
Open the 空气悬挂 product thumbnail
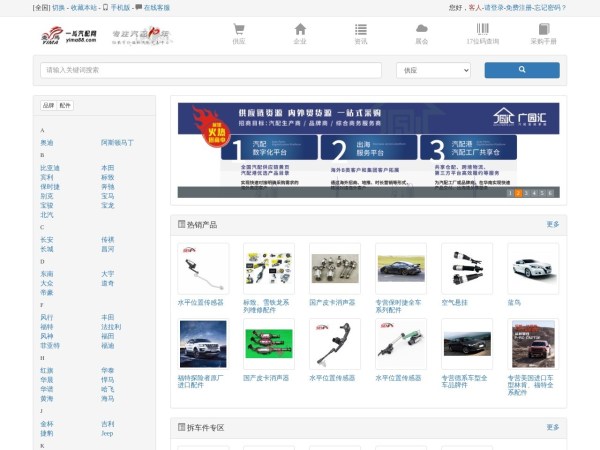[x=468, y=267]
